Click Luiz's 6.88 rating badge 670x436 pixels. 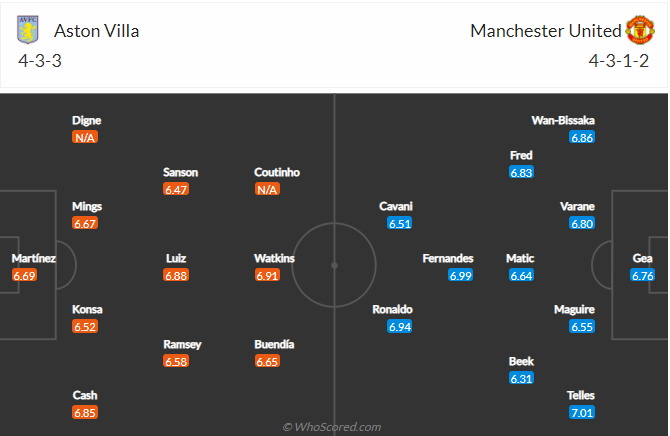coord(176,275)
